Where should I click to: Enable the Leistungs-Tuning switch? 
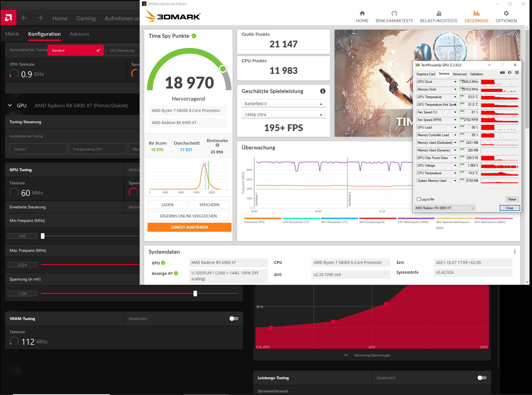pyautogui.click(x=482, y=378)
